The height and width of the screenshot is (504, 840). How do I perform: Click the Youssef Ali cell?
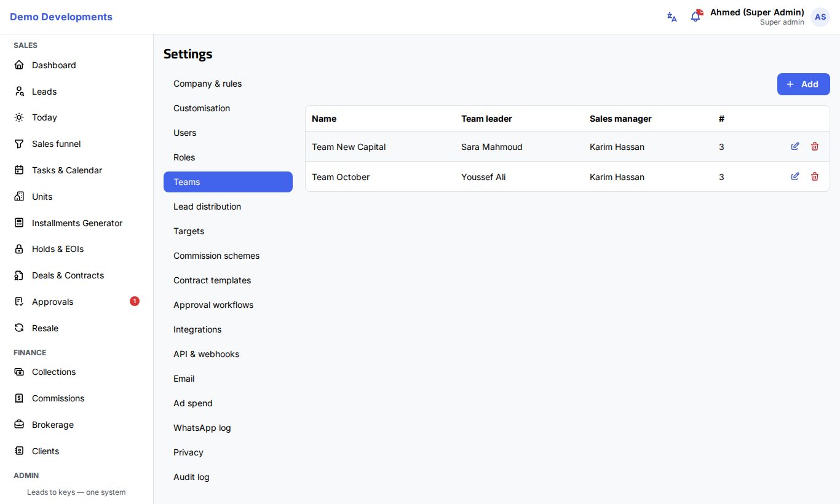point(483,177)
